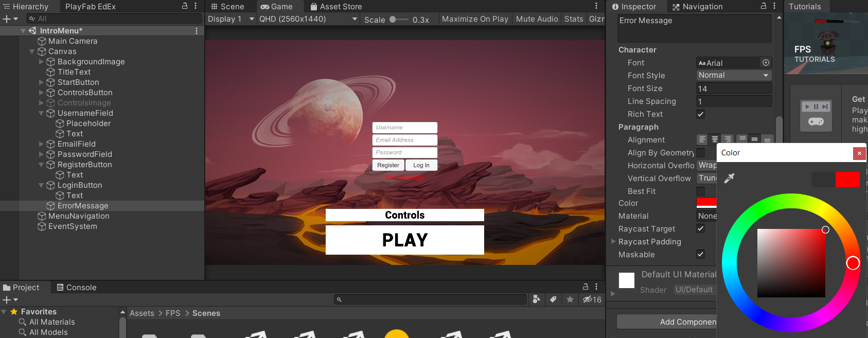Open the Inspector panel three-dot menu

774,6
